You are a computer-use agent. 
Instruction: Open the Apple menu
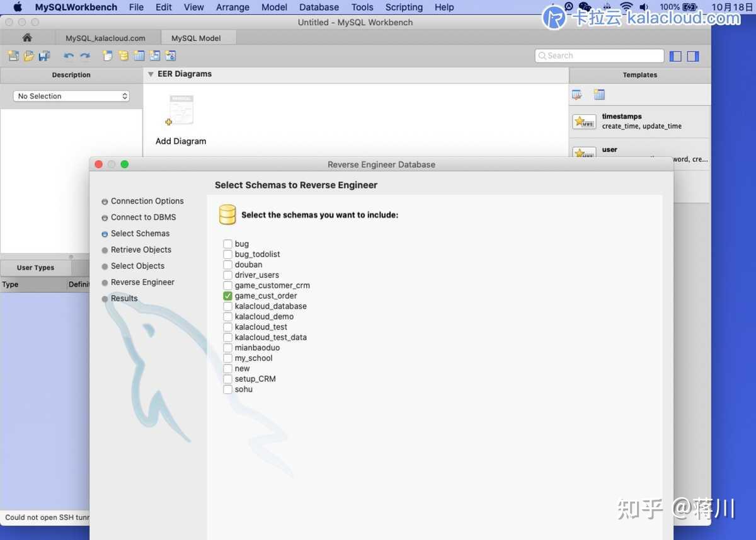(x=18, y=7)
